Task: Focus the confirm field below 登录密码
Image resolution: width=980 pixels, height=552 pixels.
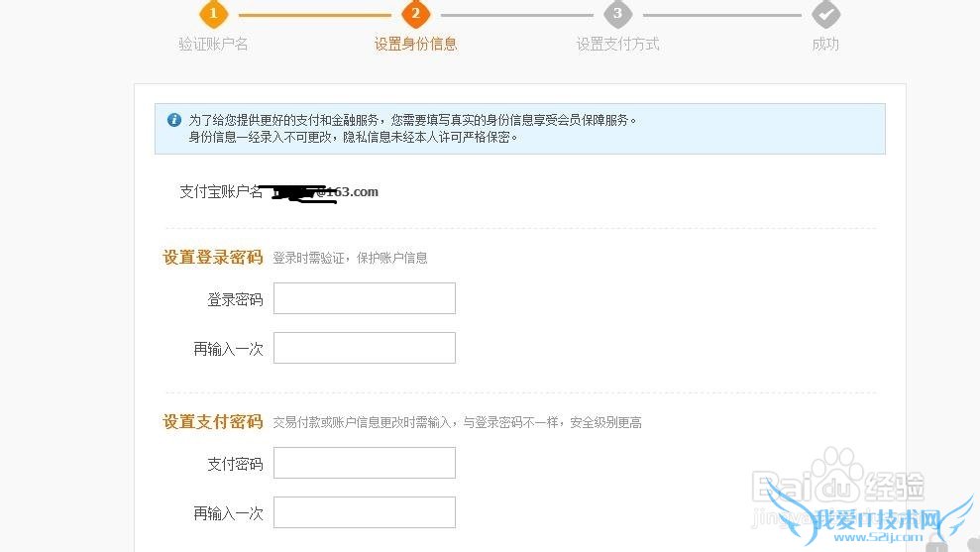Action: pyautogui.click(x=364, y=348)
